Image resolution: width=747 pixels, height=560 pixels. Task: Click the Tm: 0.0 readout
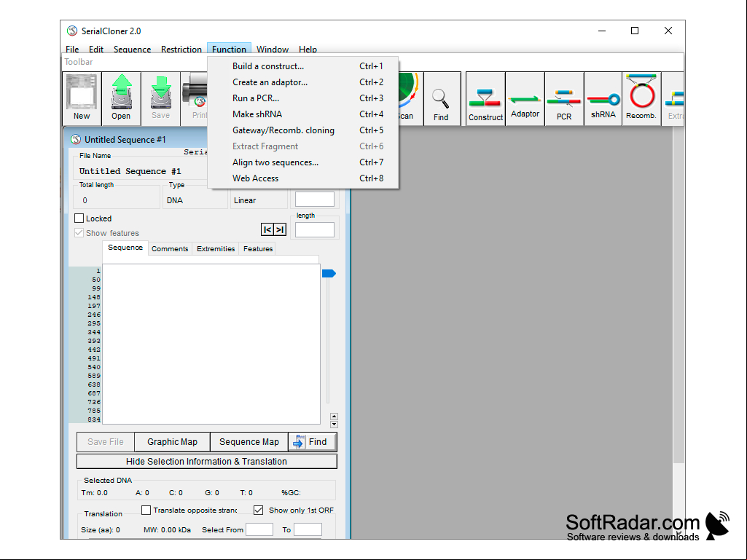coord(94,493)
